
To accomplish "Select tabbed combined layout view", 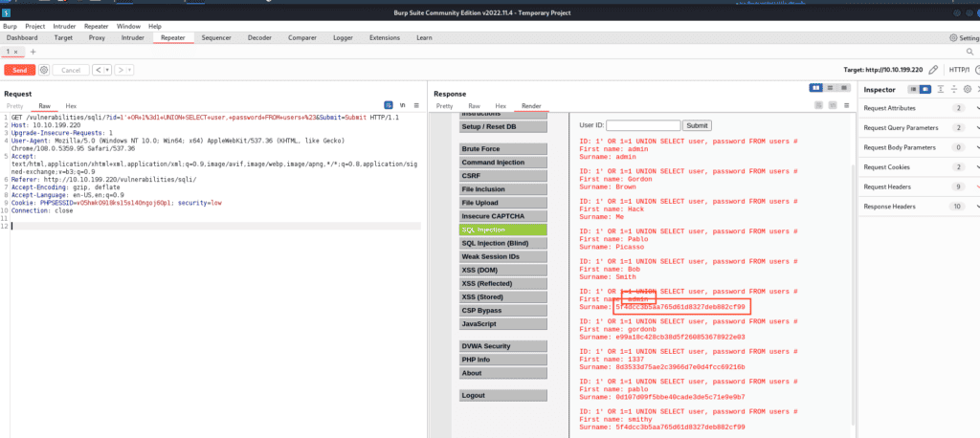I will [x=844, y=88].
